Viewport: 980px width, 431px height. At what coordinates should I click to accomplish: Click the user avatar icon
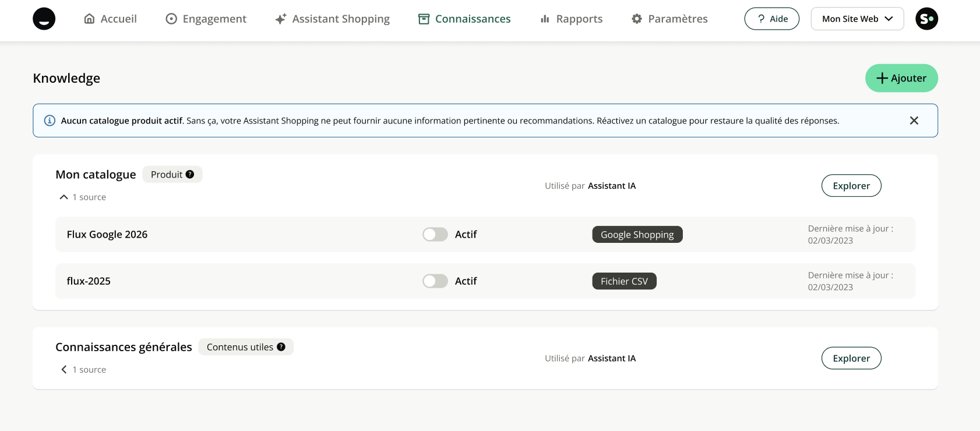(926, 19)
